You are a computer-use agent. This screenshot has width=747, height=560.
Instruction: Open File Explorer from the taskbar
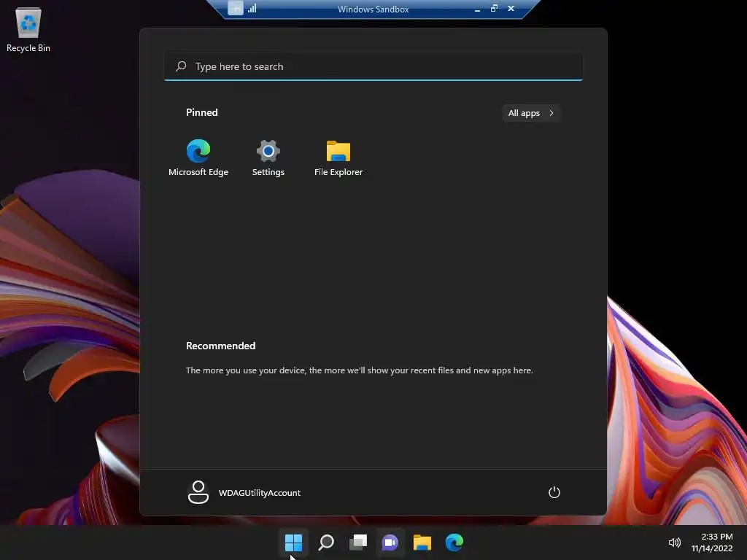pos(422,542)
